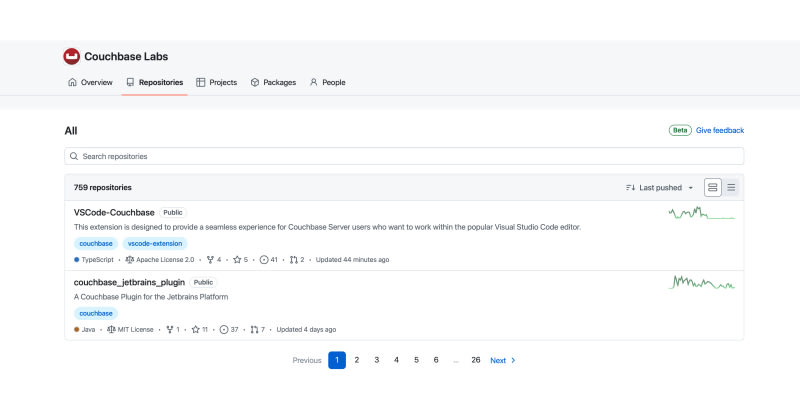Click the Give feedback link
The image size is (800, 406).
pyautogui.click(x=720, y=130)
